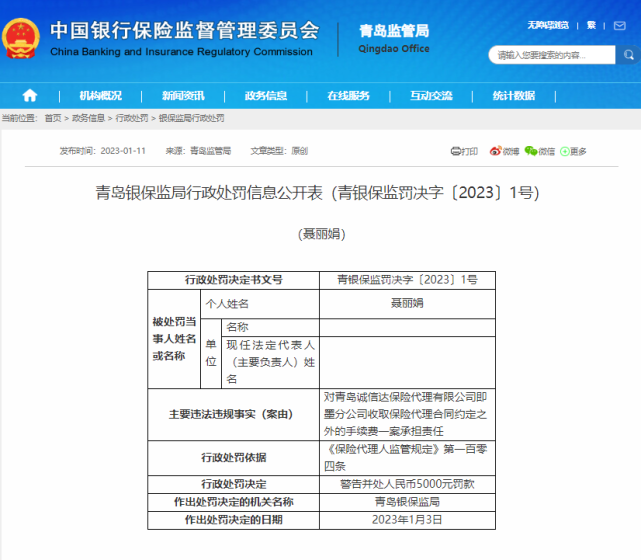The height and width of the screenshot is (560, 641).
Task: Open the 政务信息 menu
Action: [x=266, y=96]
